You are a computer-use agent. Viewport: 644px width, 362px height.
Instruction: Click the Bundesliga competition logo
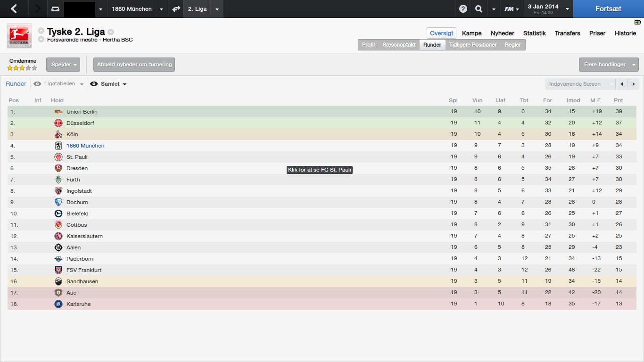point(19,36)
